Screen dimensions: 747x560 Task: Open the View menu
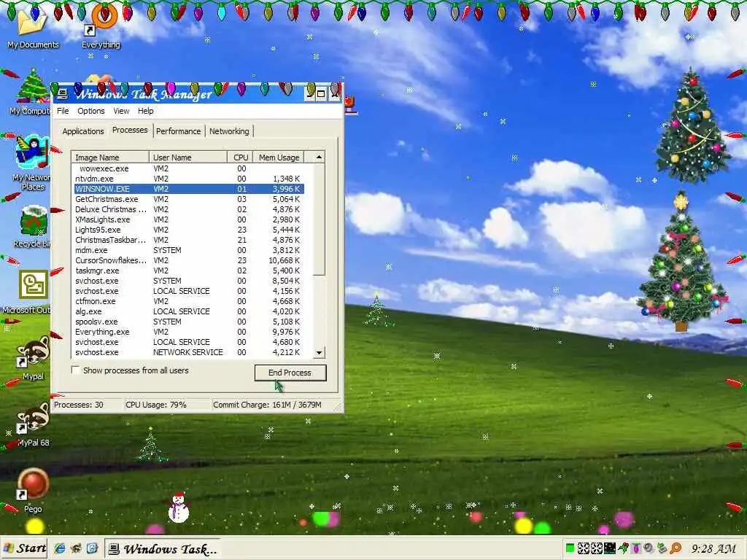pos(121,111)
